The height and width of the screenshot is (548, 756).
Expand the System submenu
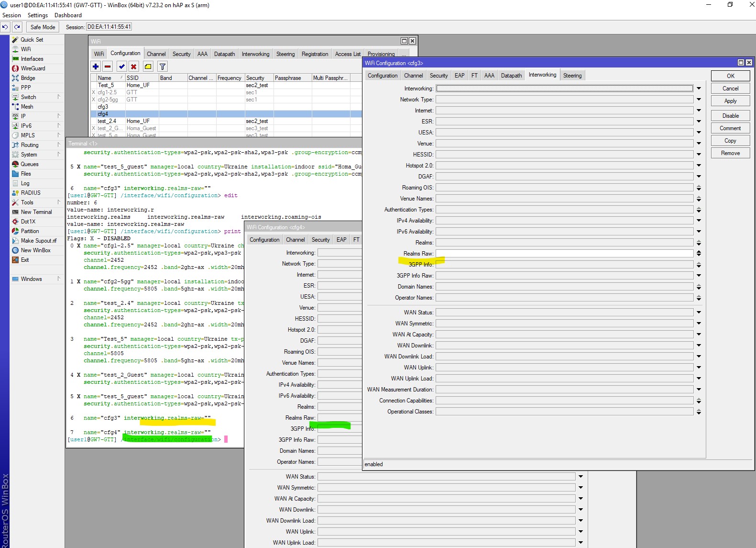[x=59, y=155]
